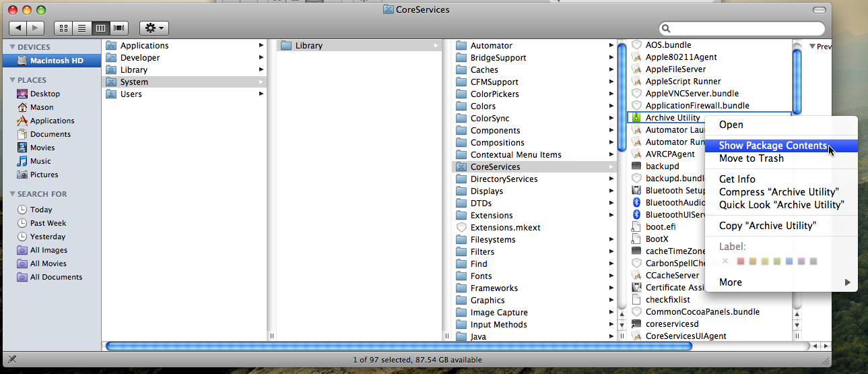This screenshot has width=868, height=374.
Task: Select the checkfixlist file
Action: [669, 300]
